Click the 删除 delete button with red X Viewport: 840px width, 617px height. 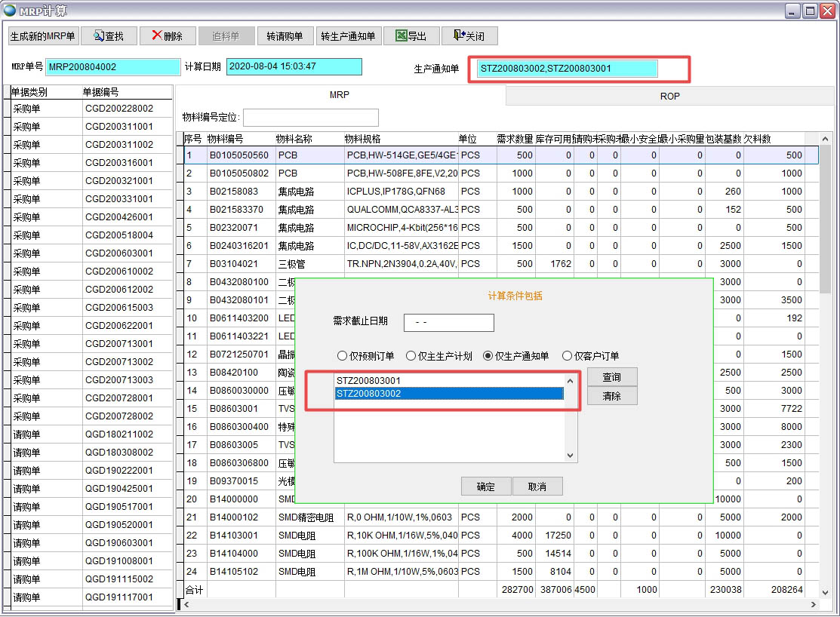[x=167, y=36]
